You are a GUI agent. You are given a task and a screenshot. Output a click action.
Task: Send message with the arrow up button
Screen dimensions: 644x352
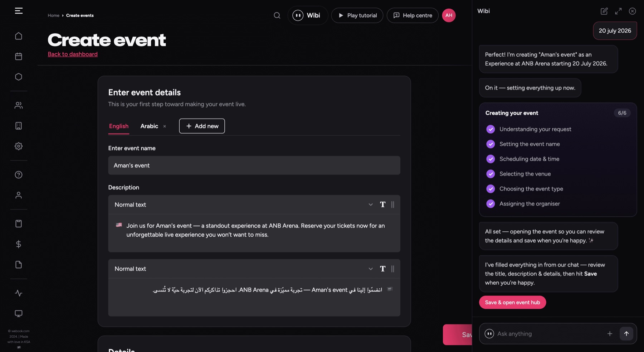pos(626,334)
